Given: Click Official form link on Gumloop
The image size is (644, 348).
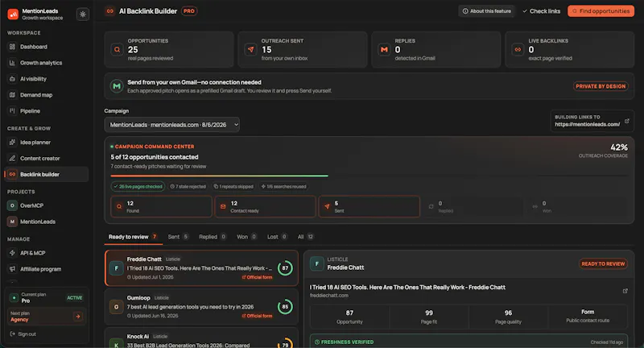Looking at the screenshot, I should click(257, 316).
